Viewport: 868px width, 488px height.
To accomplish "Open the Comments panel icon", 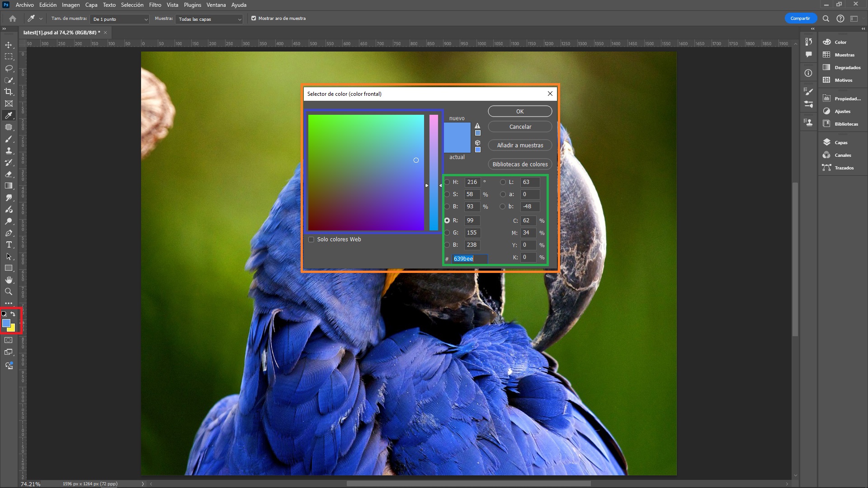I will point(809,55).
